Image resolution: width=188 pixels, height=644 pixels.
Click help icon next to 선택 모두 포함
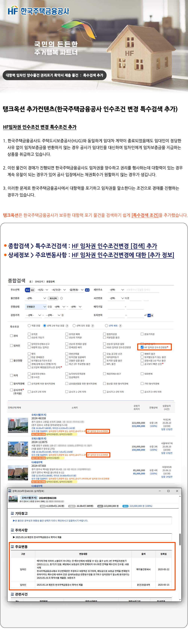click(x=93, y=326)
